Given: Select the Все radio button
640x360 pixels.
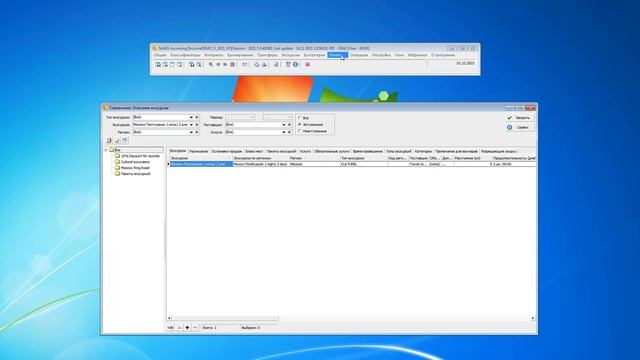Looking at the screenshot, I should pyautogui.click(x=300, y=118).
